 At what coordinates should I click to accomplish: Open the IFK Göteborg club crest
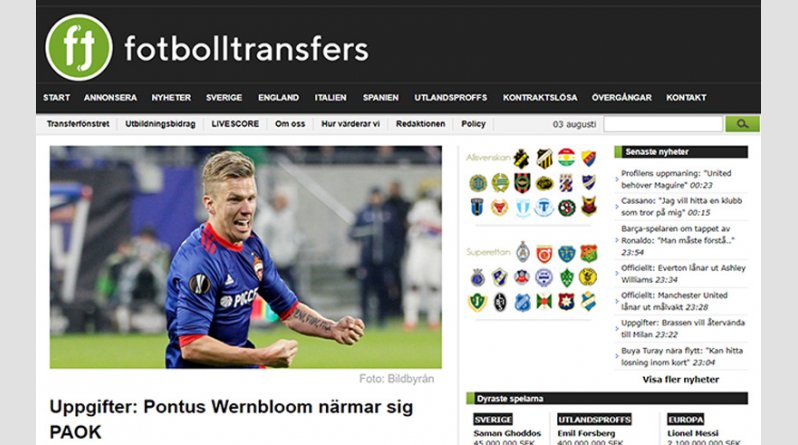point(566,183)
